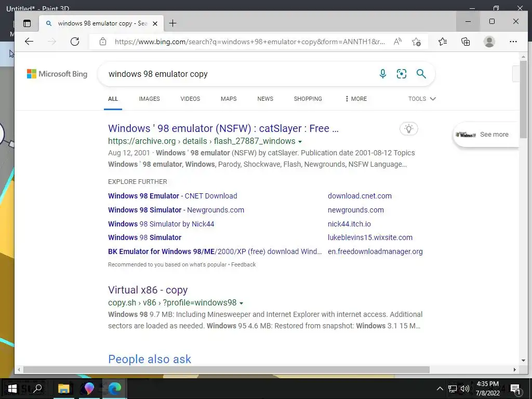Close the 'windows 98 emulator copy' tab
The width and height of the screenshot is (532, 399).
155,23
